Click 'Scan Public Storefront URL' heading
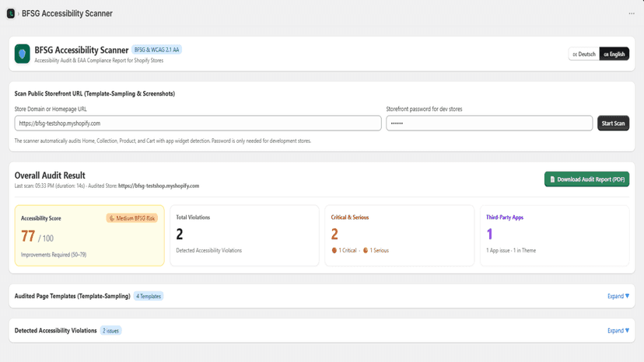This screenshot has height=362, width=644. (x=94, y=93)
